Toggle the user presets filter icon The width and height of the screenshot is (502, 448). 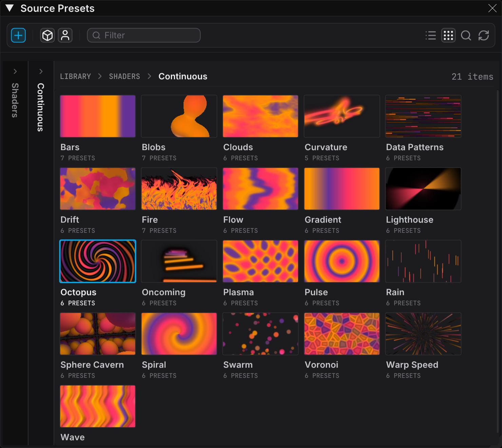point(65,35)
